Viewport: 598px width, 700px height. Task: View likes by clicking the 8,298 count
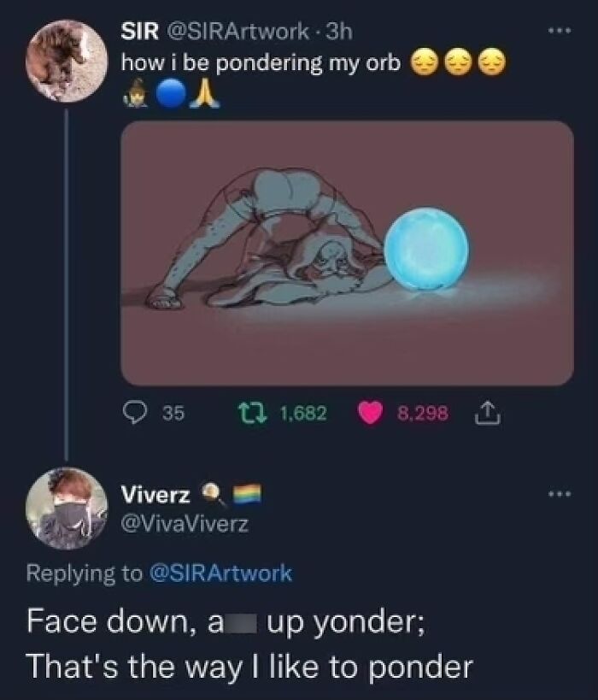coord(425,412)
